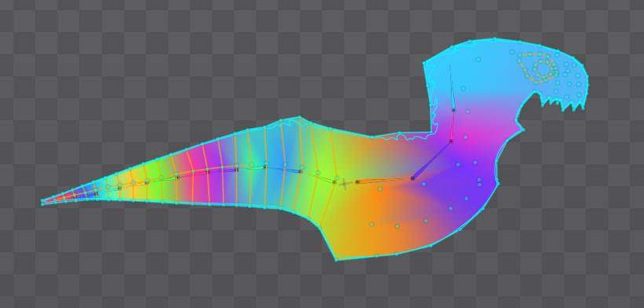The image size is (644, 308).
Task: Select the blue tail bone in the green mesh section
Action: point(284,169)
